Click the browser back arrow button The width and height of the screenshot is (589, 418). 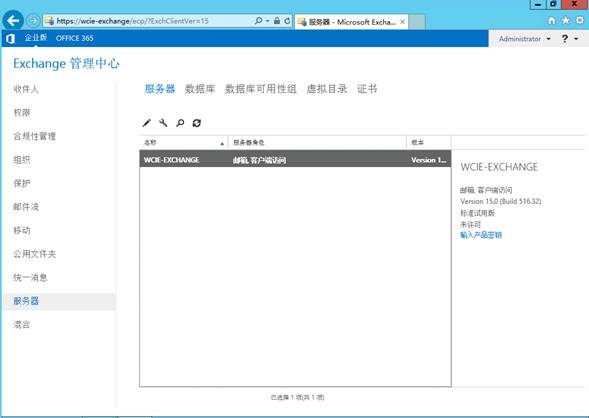[13, 21]
